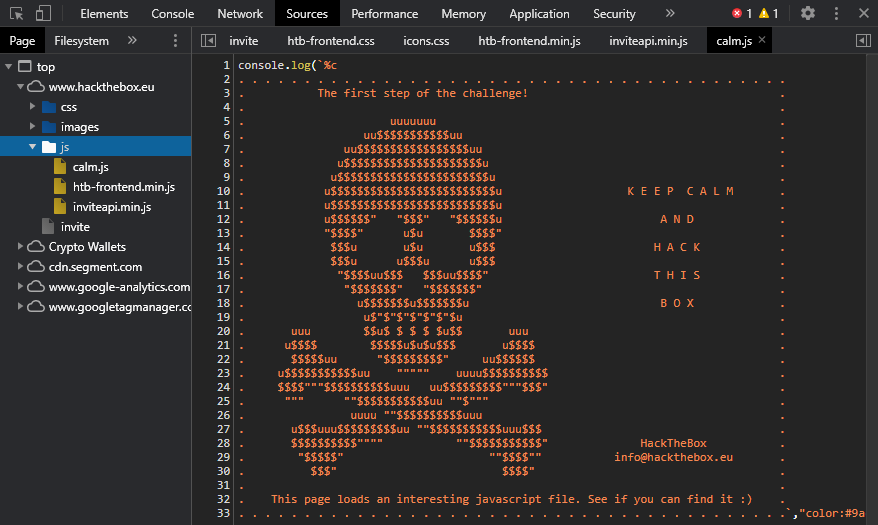
Task: Click the www.google-analytics.com cloud icon
Action: 36,287
